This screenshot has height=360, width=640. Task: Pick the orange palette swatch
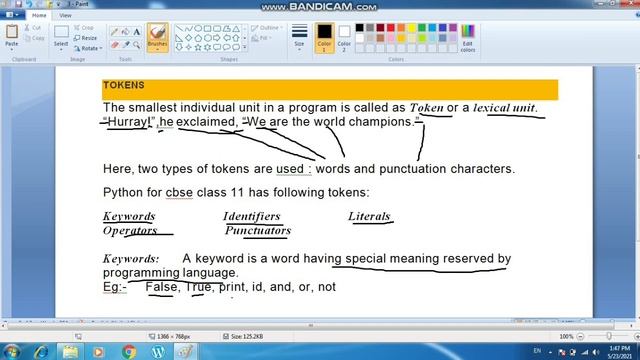point(401,27)
